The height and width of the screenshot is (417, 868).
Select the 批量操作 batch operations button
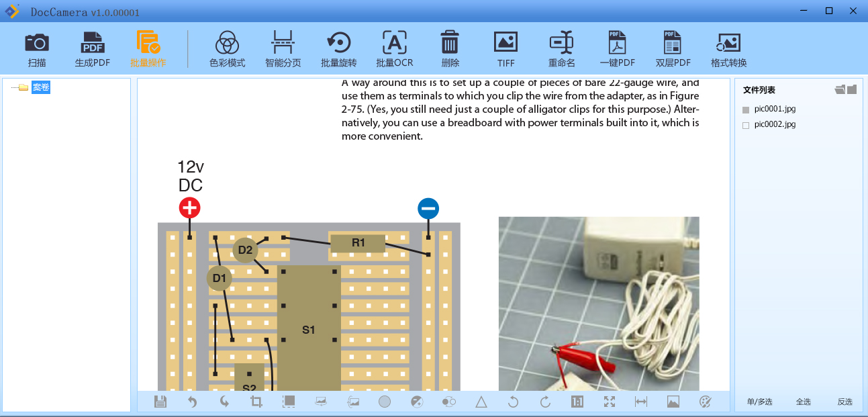148,49
